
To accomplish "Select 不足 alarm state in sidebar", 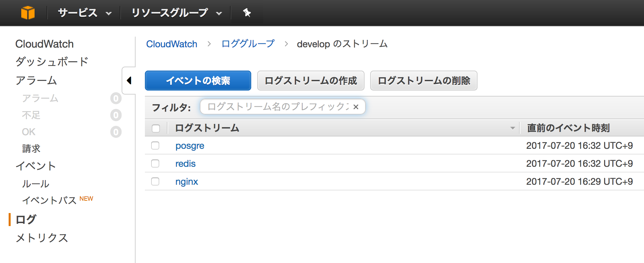I will click(x=31, y=115).
